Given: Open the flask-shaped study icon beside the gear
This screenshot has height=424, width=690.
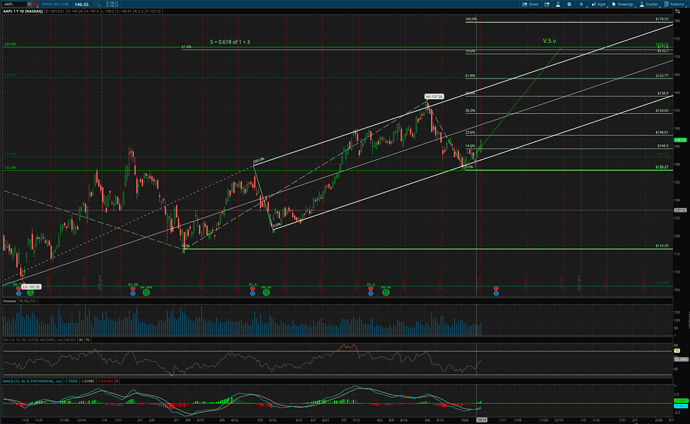Looking at the screenshot, I should [558, 4].
